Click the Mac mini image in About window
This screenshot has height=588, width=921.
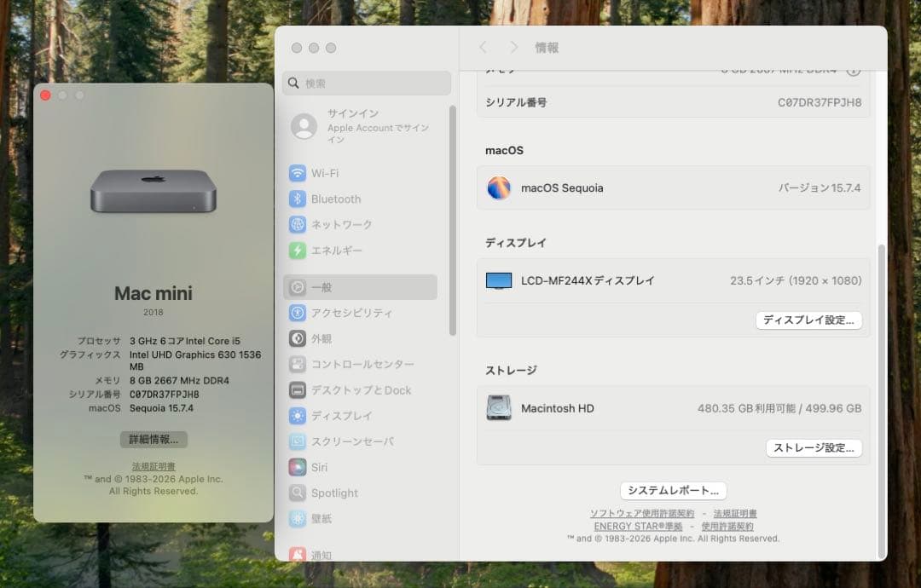153,191
